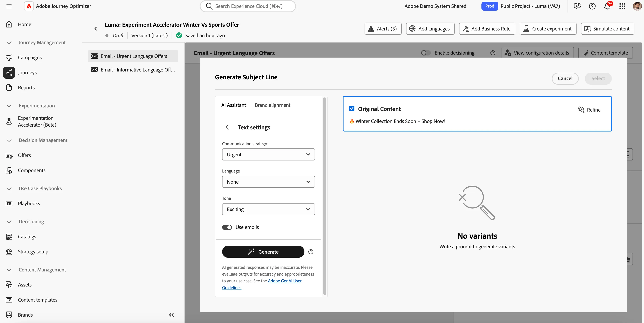The height and width of the screenshot is (323, 644).
Task: Go back using the journey back chevron
Action: pyautogui.click(x=96, y=29)
